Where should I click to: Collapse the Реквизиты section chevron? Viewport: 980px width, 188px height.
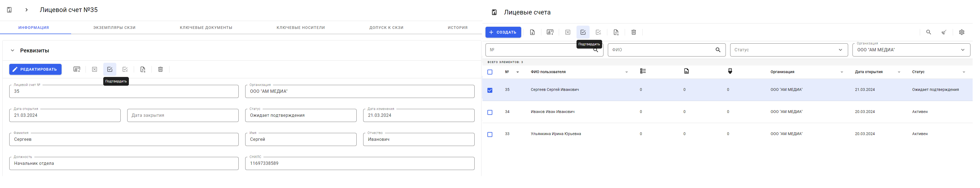click(13, 50)
